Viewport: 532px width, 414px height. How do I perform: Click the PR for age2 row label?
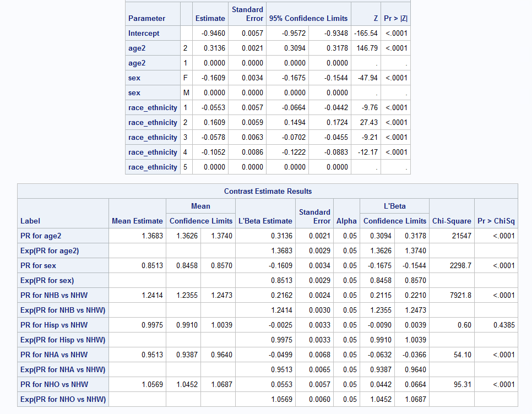pyautogui.click(x=41, y=236)
